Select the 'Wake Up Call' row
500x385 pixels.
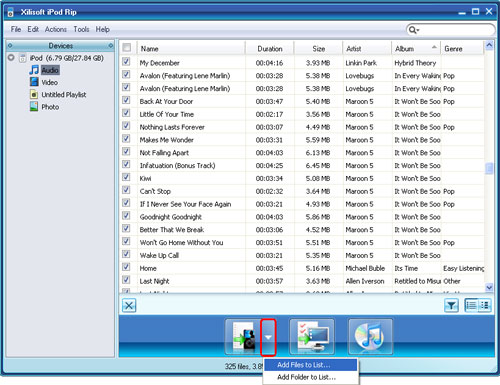(302, 255)
